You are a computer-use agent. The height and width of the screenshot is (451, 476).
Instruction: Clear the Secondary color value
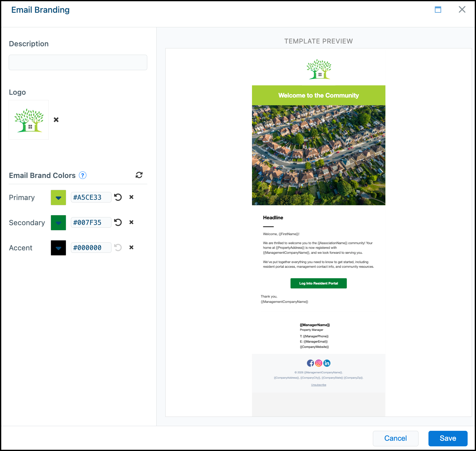click(x=131, y=222)
